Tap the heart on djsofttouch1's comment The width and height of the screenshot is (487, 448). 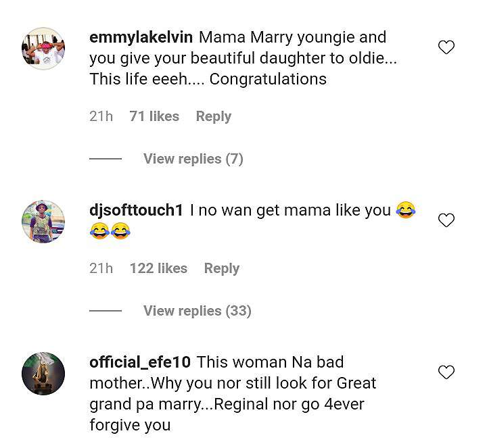tap(446, 220)
